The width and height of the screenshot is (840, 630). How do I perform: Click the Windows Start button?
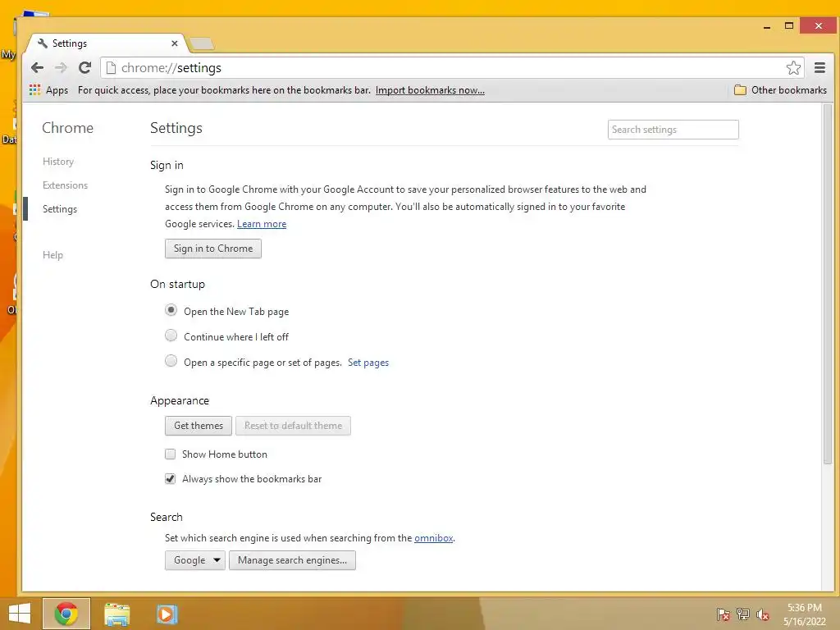[x=20, y=614]
